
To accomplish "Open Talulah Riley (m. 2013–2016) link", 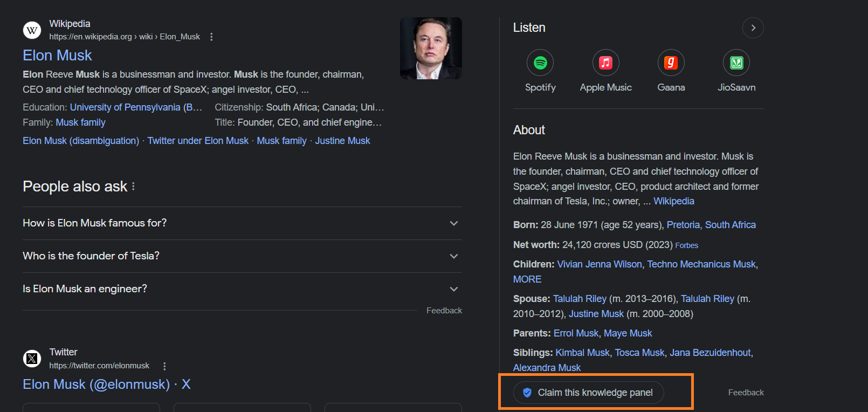I will tap(580, 299).
